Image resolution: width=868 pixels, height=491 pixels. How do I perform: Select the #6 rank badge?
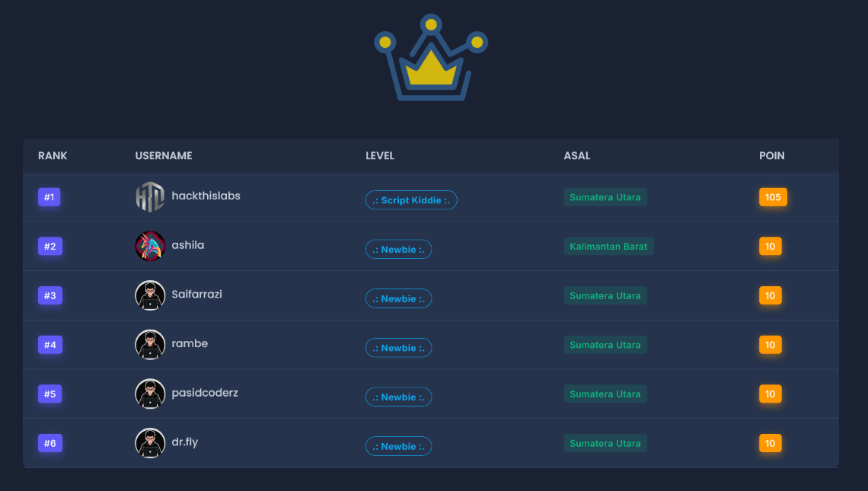pos(49,443)
